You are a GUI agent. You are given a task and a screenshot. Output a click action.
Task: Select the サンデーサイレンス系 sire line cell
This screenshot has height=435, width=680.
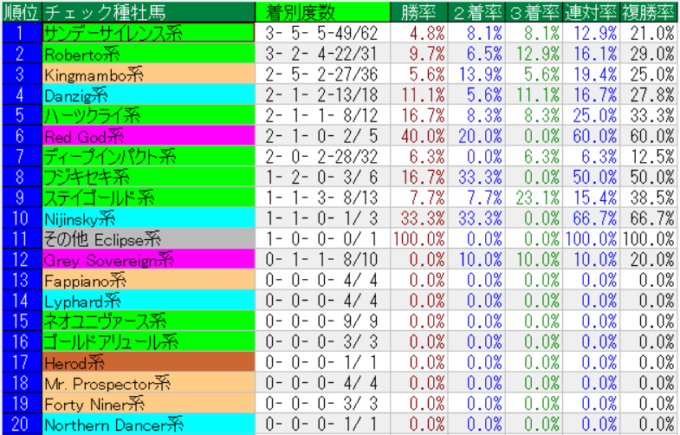click(147, 32)
